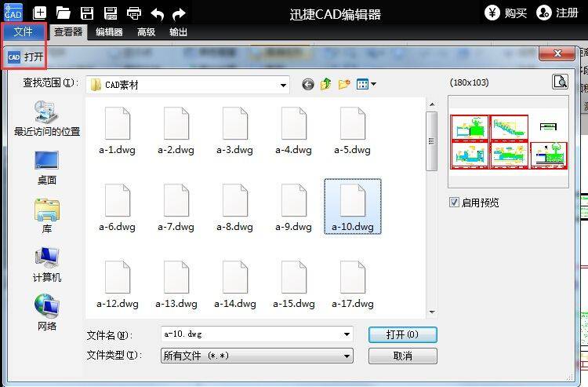Create a new folder icon
Image resolution: width=588 pixels, height=387 pixels.
344,84
